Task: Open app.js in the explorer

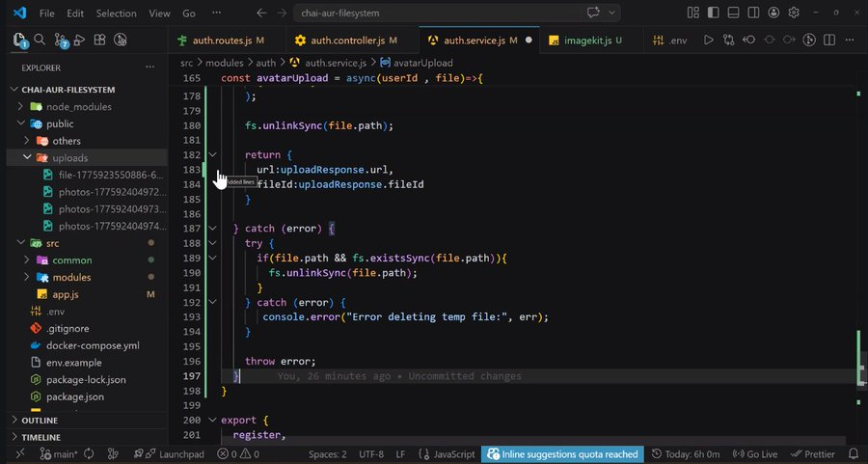Action: pos(87,294)
